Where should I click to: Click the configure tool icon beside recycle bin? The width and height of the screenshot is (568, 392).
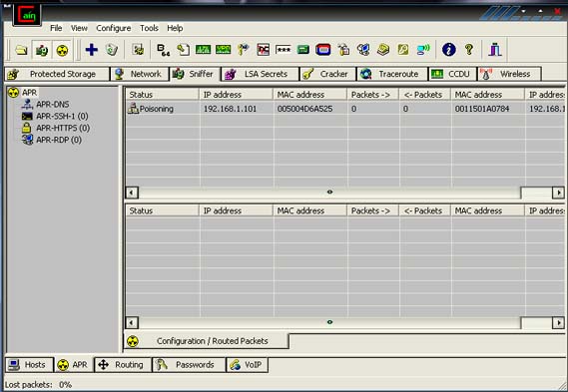tap(138, 50)
